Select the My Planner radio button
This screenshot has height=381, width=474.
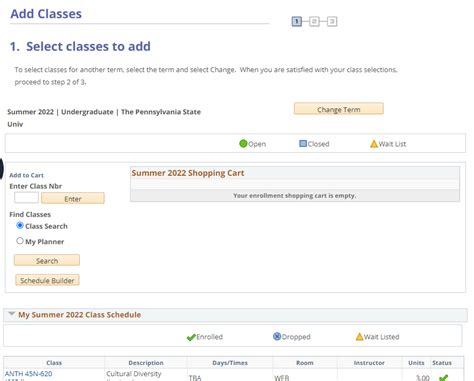coord(20,241)
